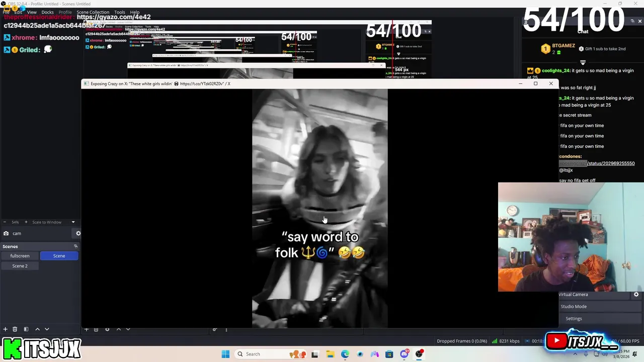
Task: Click the webcam overlay feed
Action: [x=571, y=237]
